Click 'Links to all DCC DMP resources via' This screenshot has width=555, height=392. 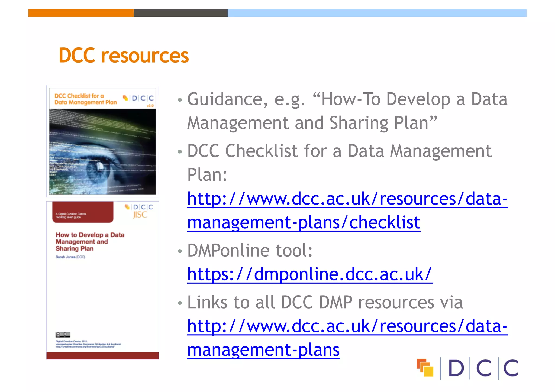(325, 302)
